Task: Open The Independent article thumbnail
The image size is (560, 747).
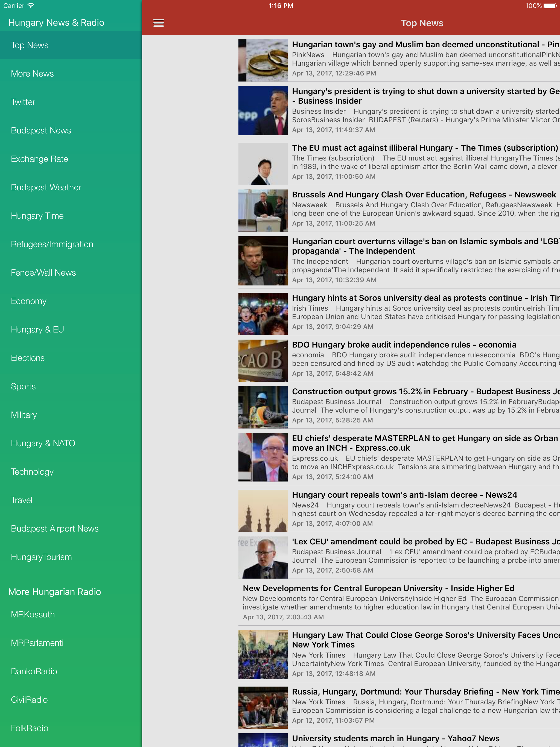Action: (x=263, y=261)
